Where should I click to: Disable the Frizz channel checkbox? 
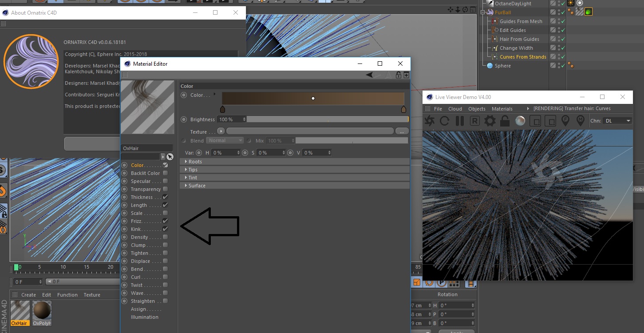point(165,221)
